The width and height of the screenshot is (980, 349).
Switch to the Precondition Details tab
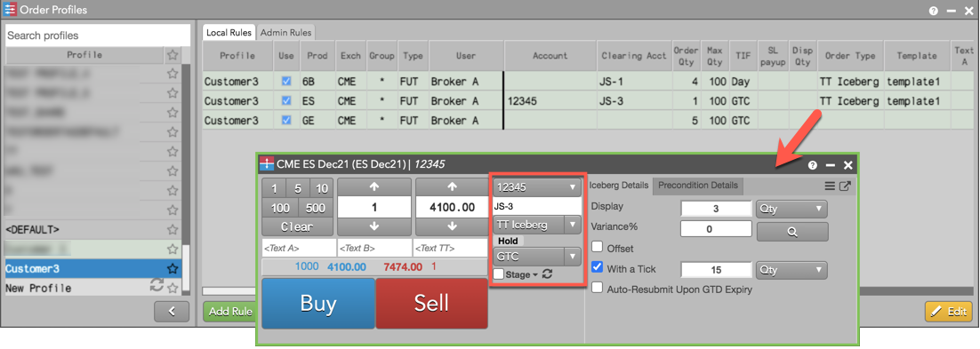tap(697, 186)
